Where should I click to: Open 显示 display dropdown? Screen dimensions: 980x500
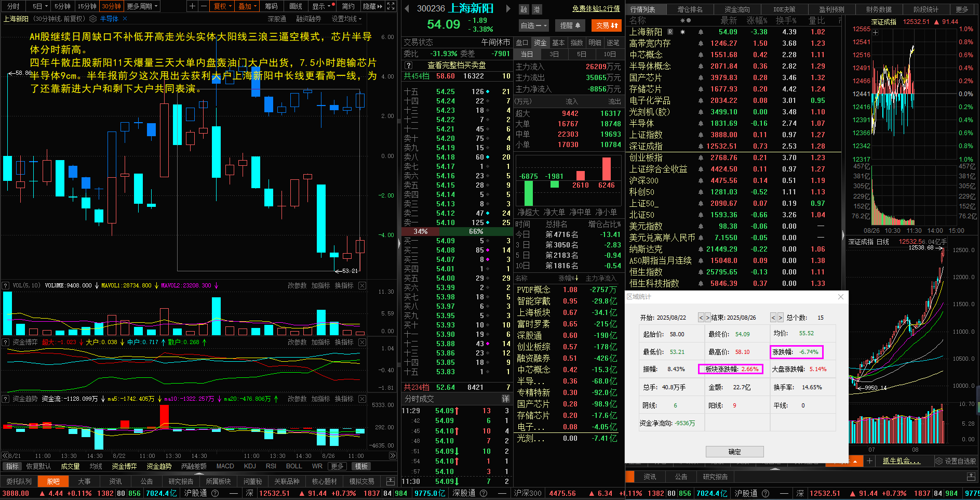coord(321,6)
